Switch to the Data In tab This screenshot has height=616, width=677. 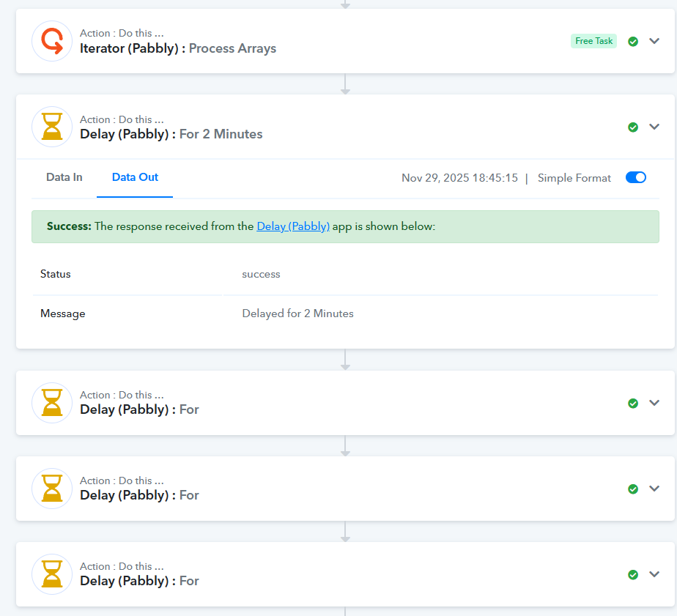(64, 177)
